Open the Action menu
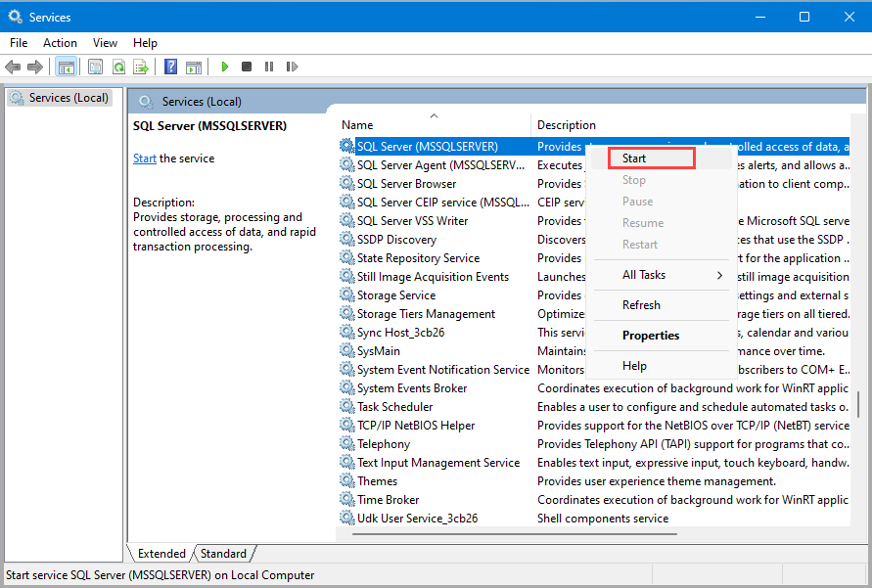The width and height of the screenshot is (872, 588). (x=60, y=43)
